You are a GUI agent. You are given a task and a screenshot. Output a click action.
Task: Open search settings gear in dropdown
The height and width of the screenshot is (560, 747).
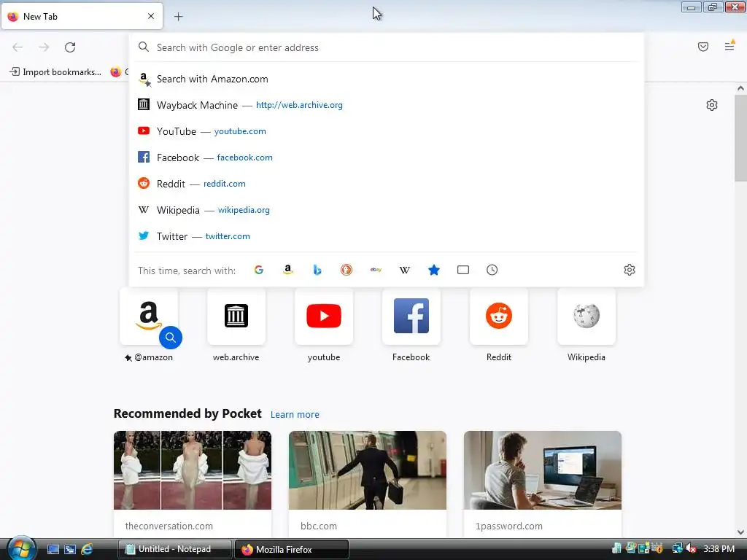(x=630, y=270)
